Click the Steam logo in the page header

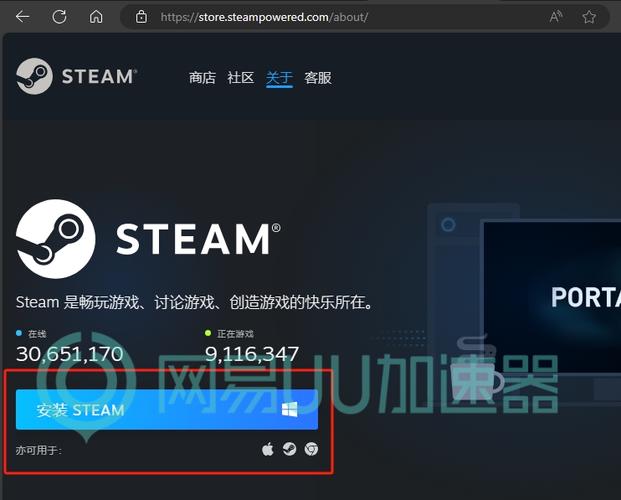(x=76, y=76)
